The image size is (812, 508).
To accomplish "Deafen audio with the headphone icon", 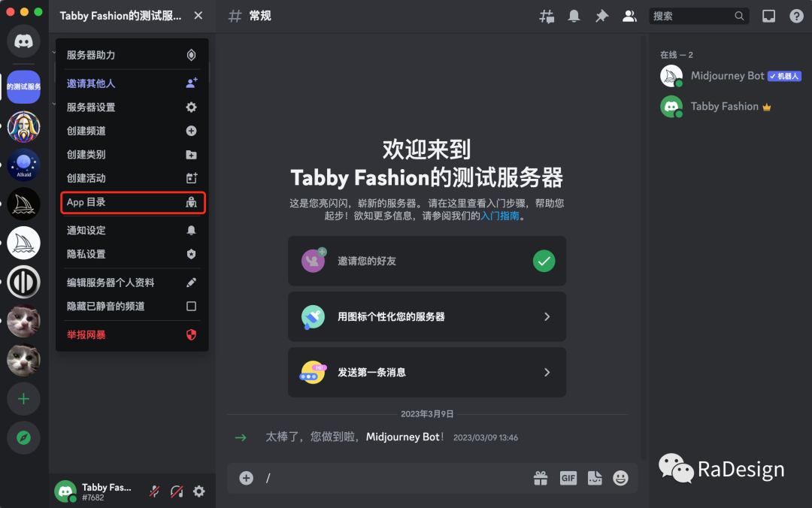I will (x=177, y=491).
